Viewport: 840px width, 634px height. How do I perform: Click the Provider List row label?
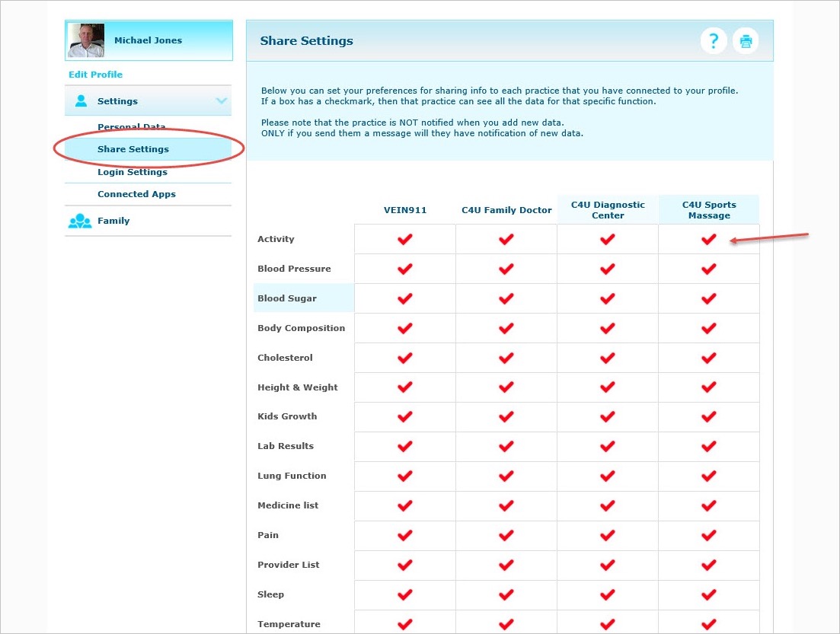click(x=288, y=565)
